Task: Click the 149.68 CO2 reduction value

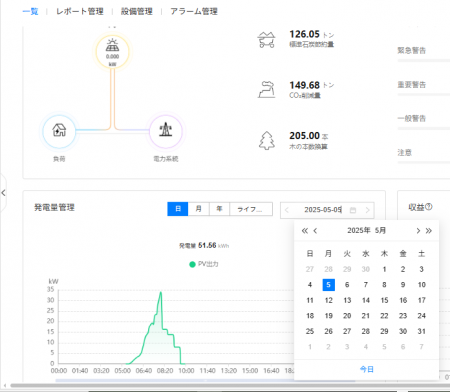Action: tap(304, 85)
